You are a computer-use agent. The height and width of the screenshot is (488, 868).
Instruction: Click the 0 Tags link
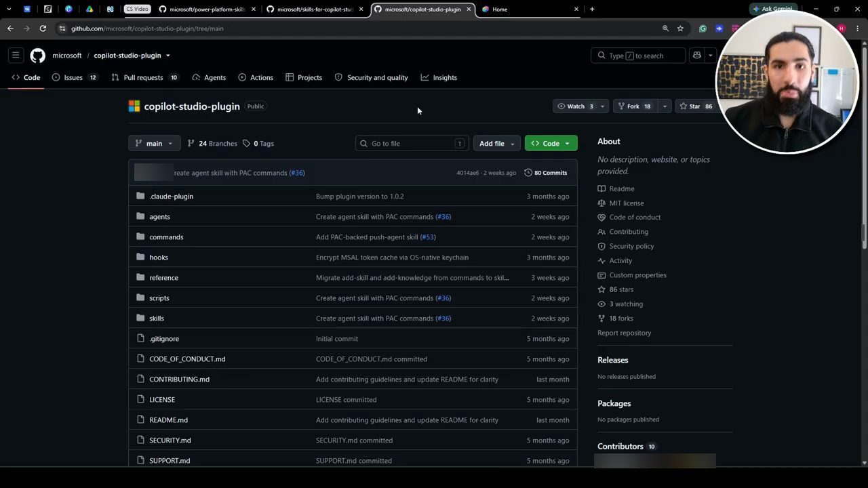point(258,144)
